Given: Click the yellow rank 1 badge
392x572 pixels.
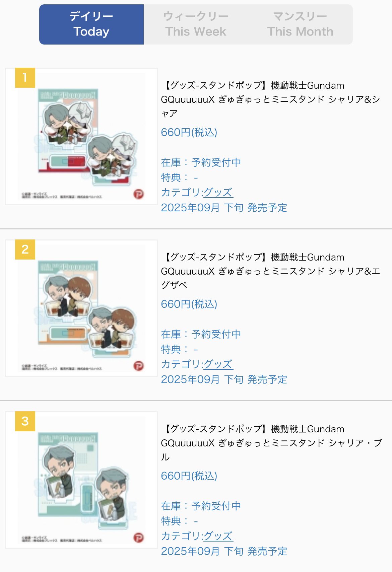Looking at the screenshot, I should (25, 78).
